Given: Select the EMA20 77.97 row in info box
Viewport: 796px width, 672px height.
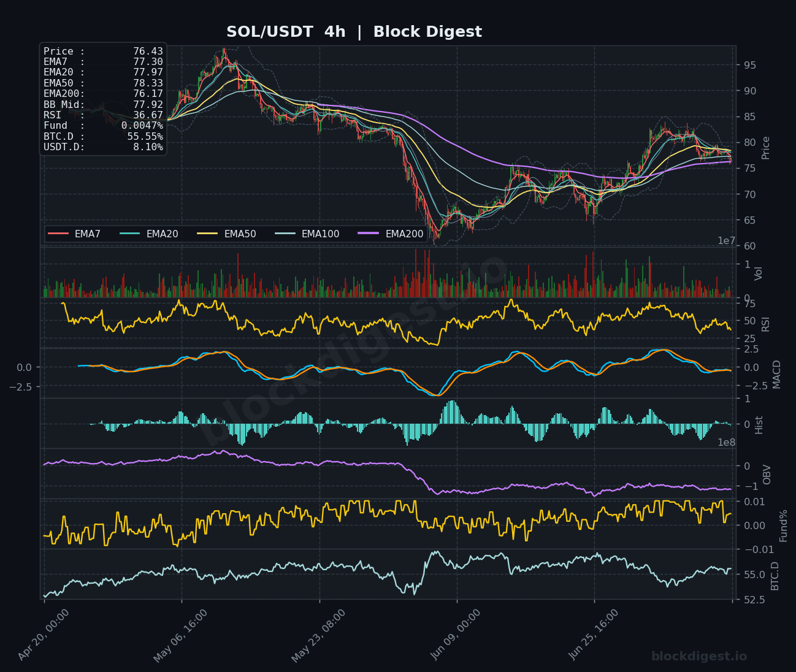Looking at the screenshot, I should (x=103, y=72).
